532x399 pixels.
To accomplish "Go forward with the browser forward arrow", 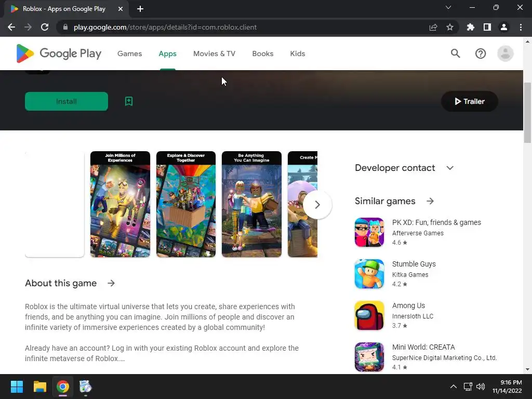I will coord(28,27).
